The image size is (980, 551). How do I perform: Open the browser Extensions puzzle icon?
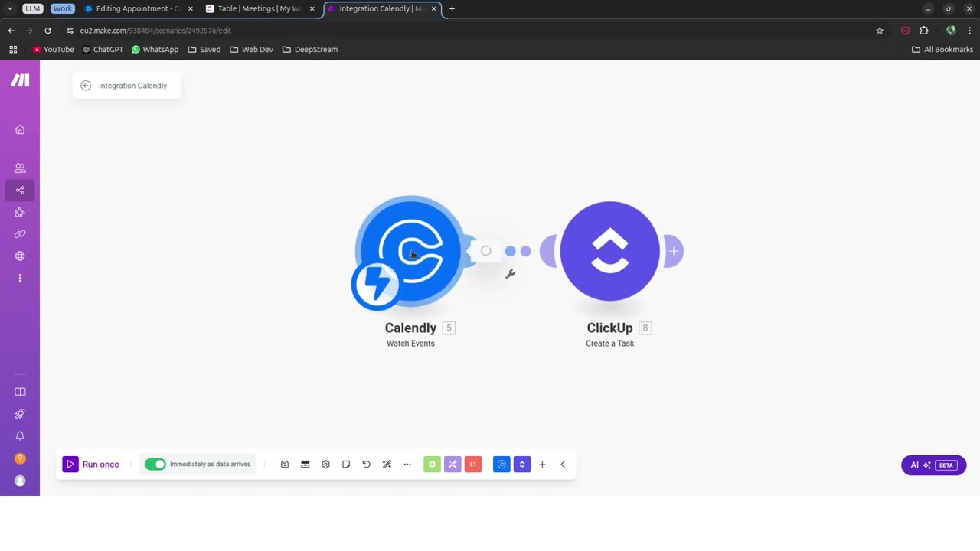point(924,31)
